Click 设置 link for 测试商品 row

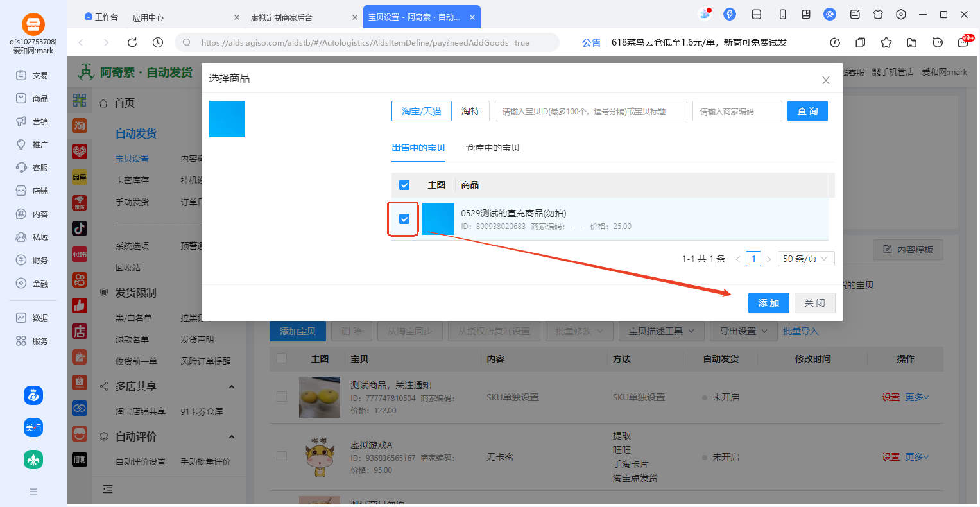pyautogui.click(x=891, y=397)
